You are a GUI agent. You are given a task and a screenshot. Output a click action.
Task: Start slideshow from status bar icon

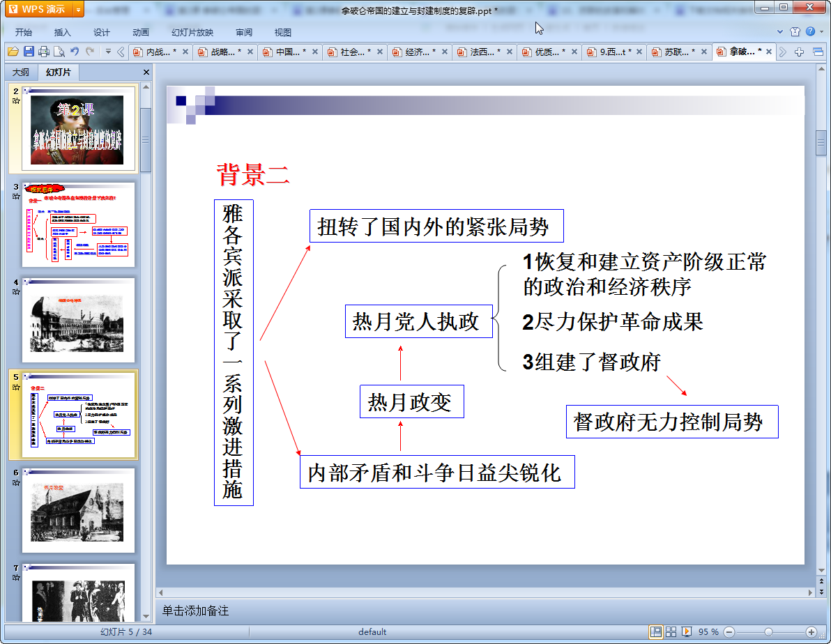(686, 632)
